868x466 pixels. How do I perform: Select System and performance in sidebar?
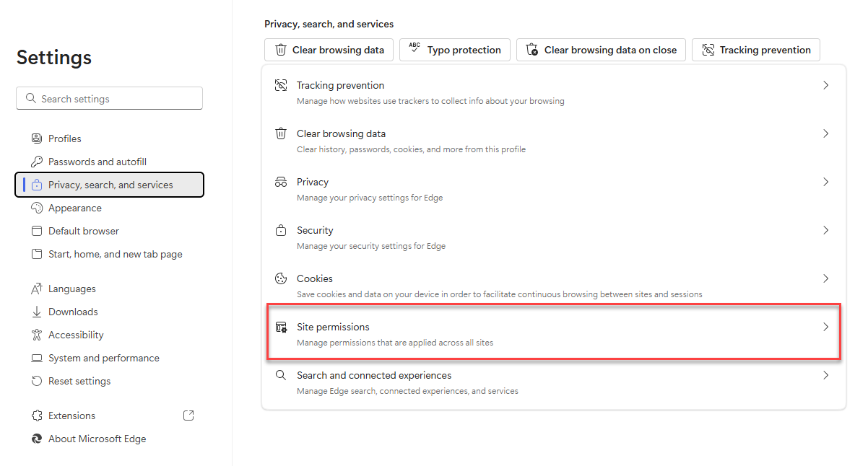point(103,358)
